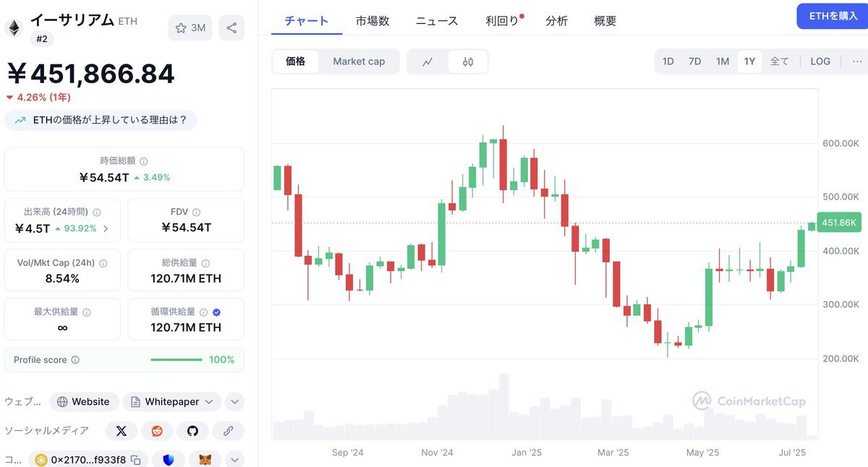This screenshot has width=868, height=467.
Task: Select the 7D time range
Action: pyautogui.click(x=694, y=61)
